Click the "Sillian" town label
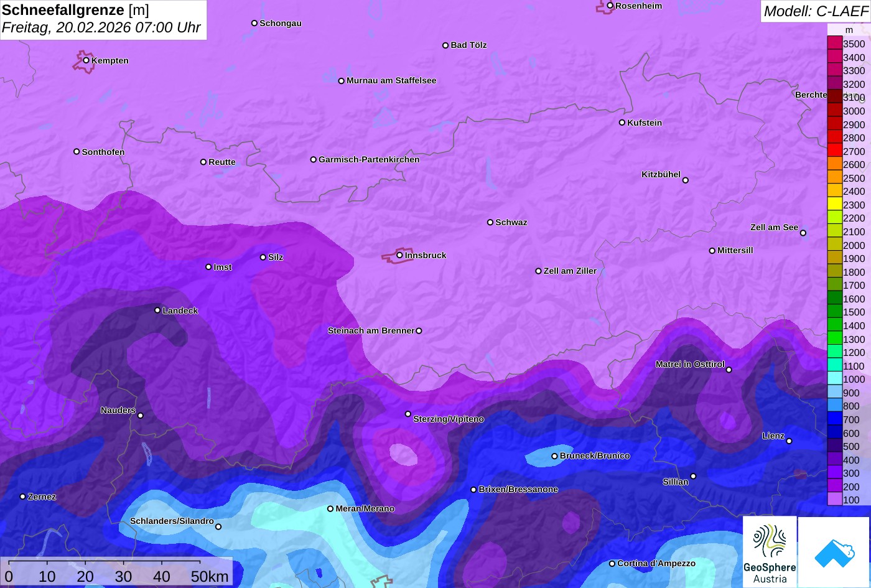The image size is (871, 588). tap(676, 482)
